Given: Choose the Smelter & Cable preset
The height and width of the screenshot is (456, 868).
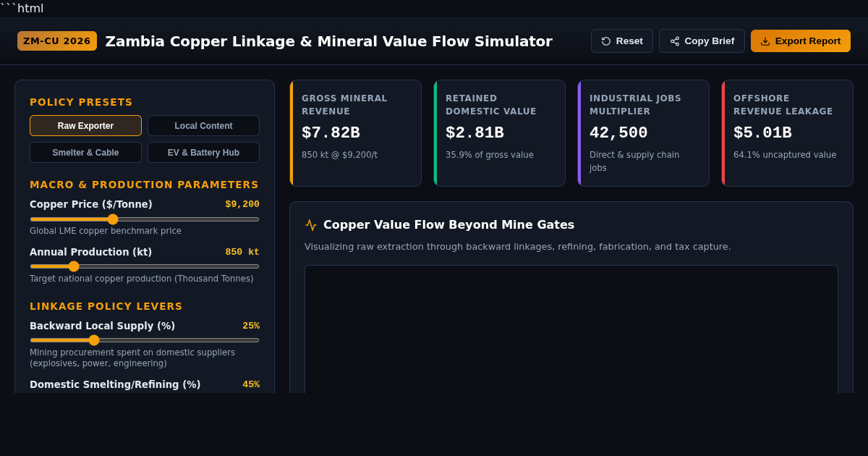Looking at the screenshot, I should tap(85, 152).
